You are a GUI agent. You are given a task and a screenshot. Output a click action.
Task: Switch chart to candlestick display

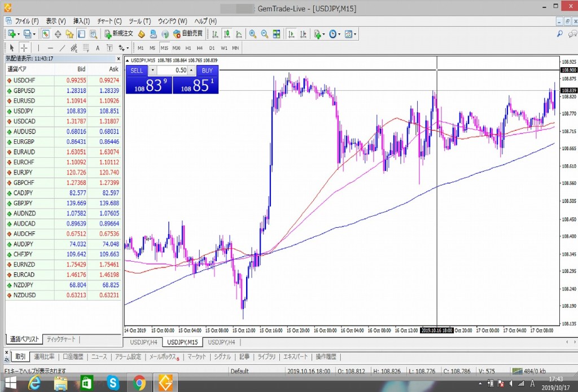pos(226,34)
